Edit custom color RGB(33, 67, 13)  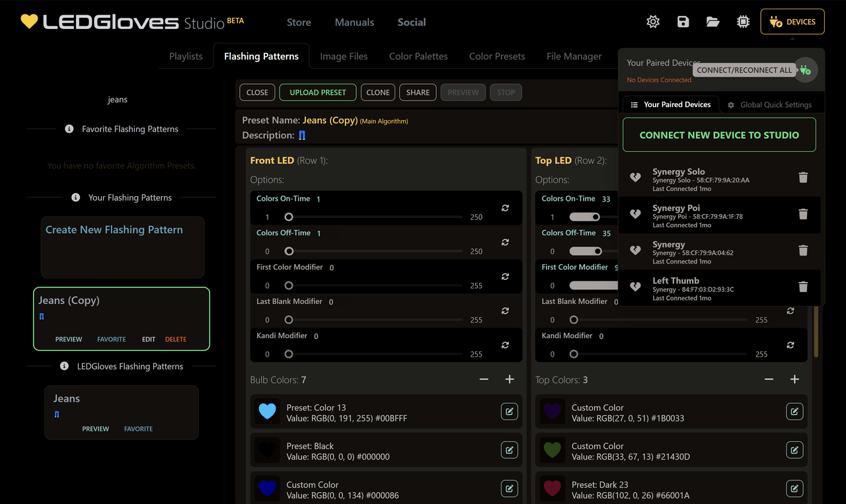[794, 450]
